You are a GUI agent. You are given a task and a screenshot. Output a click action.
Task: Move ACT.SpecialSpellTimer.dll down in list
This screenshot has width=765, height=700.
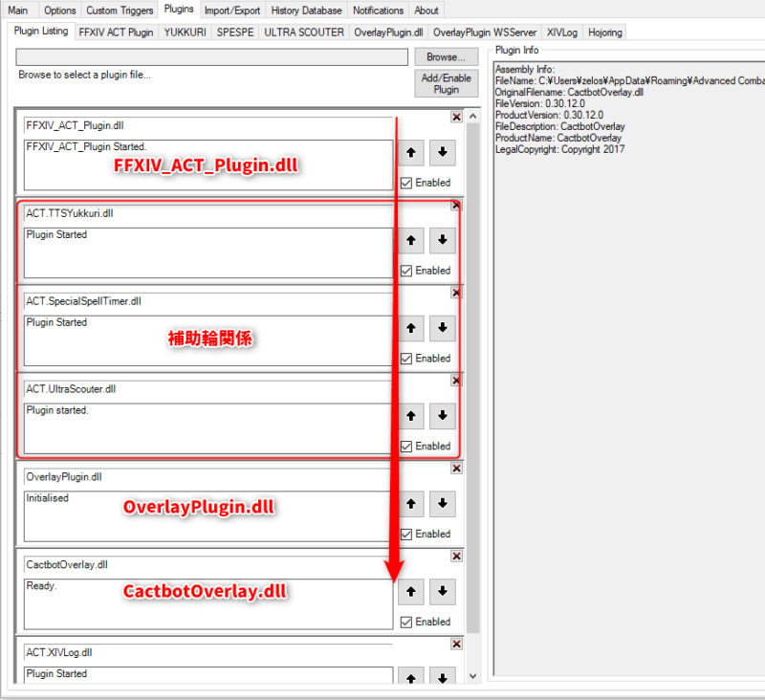[443, 328]
